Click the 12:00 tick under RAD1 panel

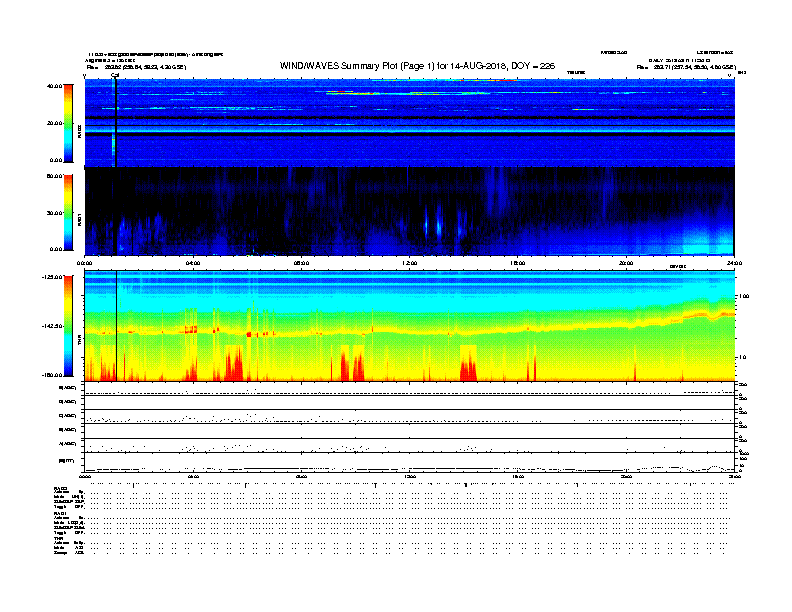point(410,263)
